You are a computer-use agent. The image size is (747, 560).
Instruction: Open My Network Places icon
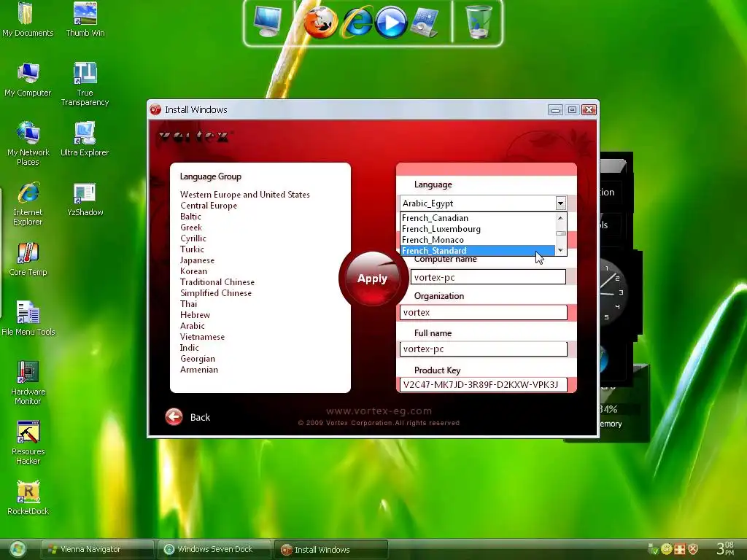(28, 144)
